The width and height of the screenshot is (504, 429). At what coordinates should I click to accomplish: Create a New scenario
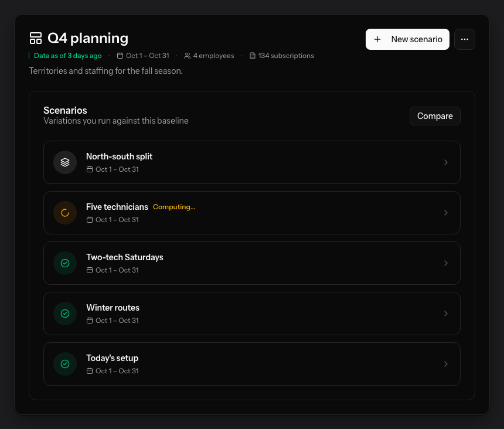pos(407,39)
